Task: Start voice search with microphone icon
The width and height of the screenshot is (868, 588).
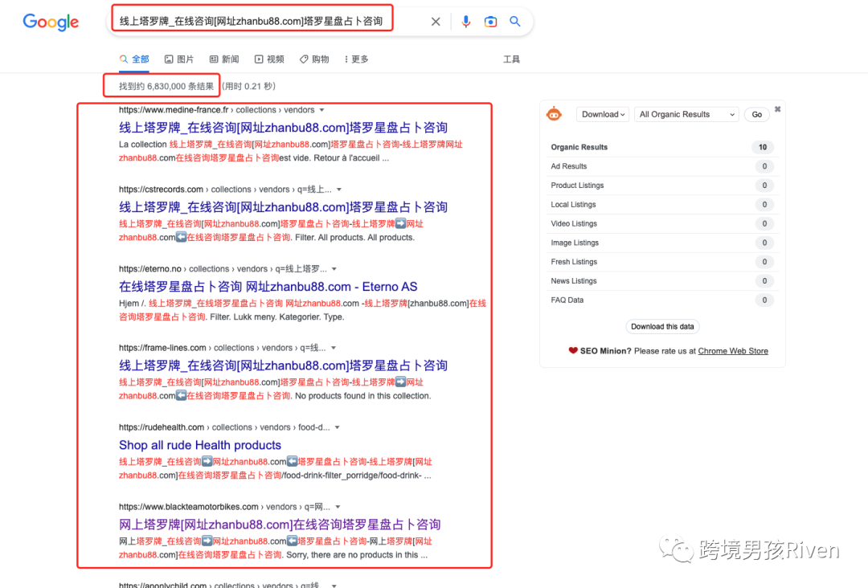Action: [x=465, y=22]
